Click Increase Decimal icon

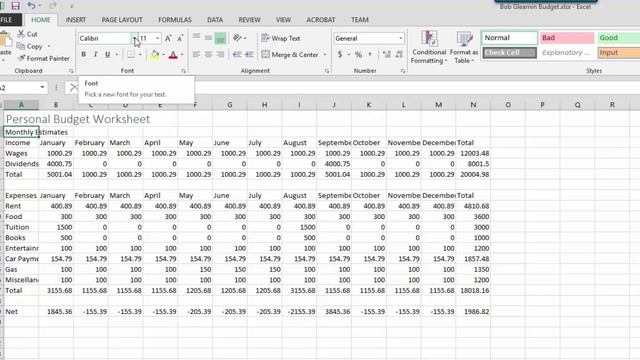point(387,54)
